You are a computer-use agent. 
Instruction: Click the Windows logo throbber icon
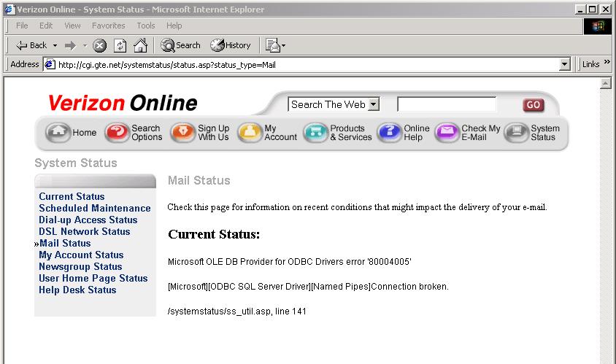[597, 26]
